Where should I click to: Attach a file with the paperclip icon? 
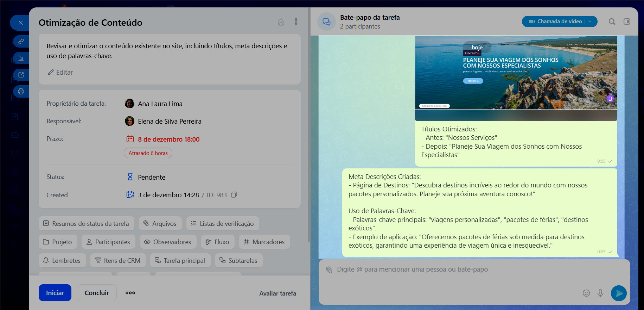329,270
